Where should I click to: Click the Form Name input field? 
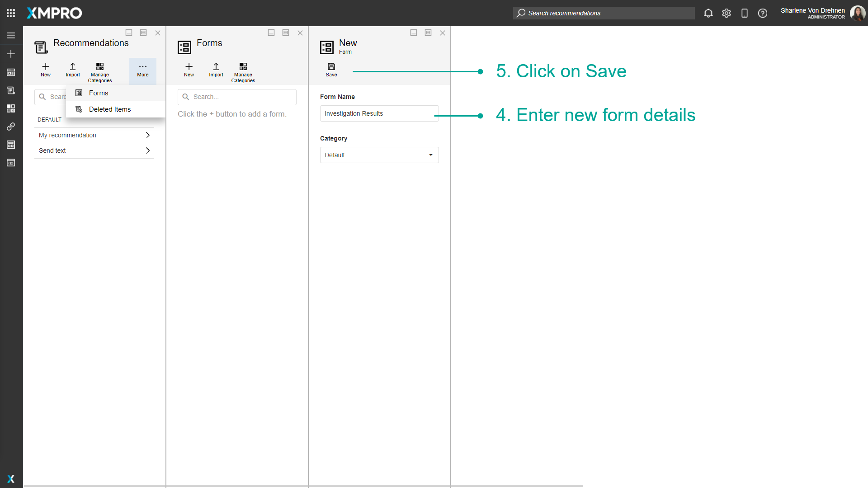pyautogui.click(x=379, y=113)
